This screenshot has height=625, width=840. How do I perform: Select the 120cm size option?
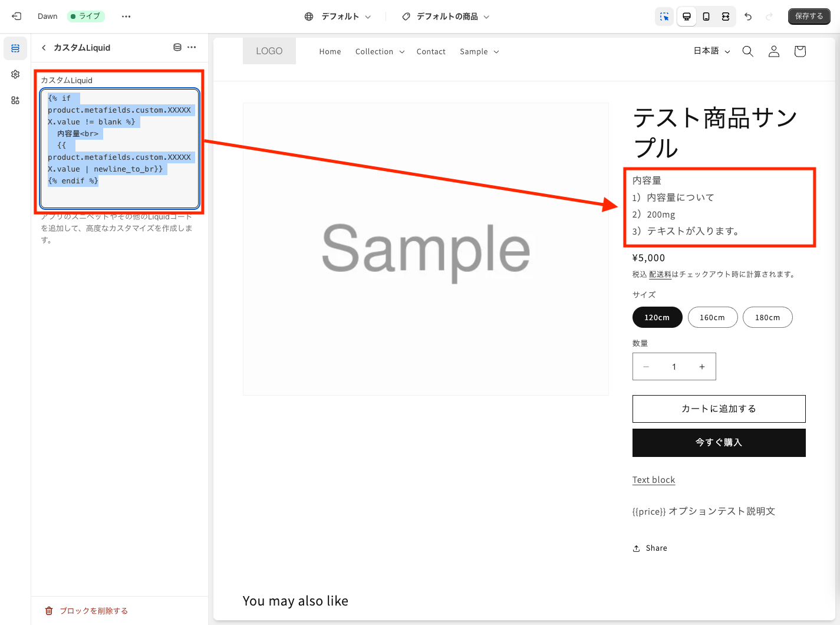pos(657,317)
